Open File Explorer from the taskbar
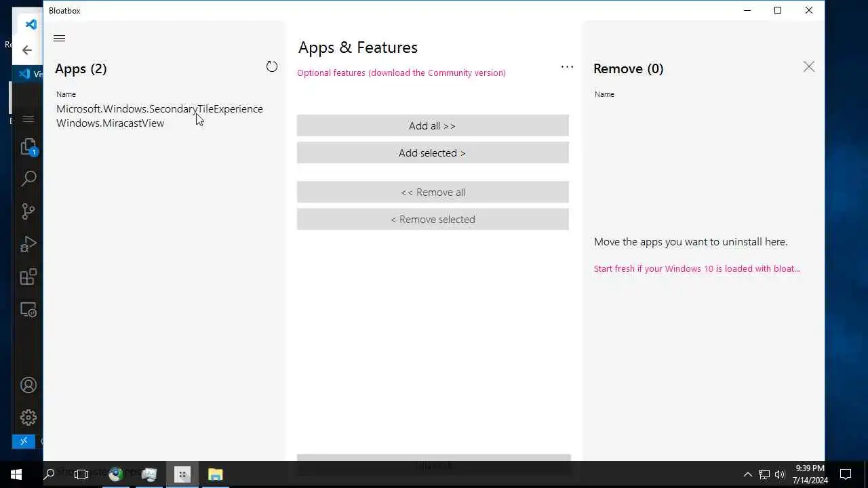This screenshot has width=868, height=488. tap(215, 474)
